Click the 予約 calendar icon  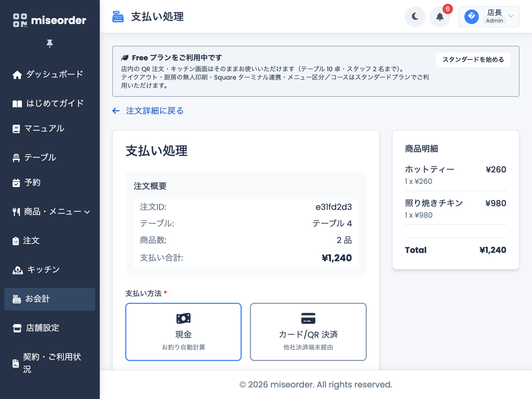coord(16,183)
